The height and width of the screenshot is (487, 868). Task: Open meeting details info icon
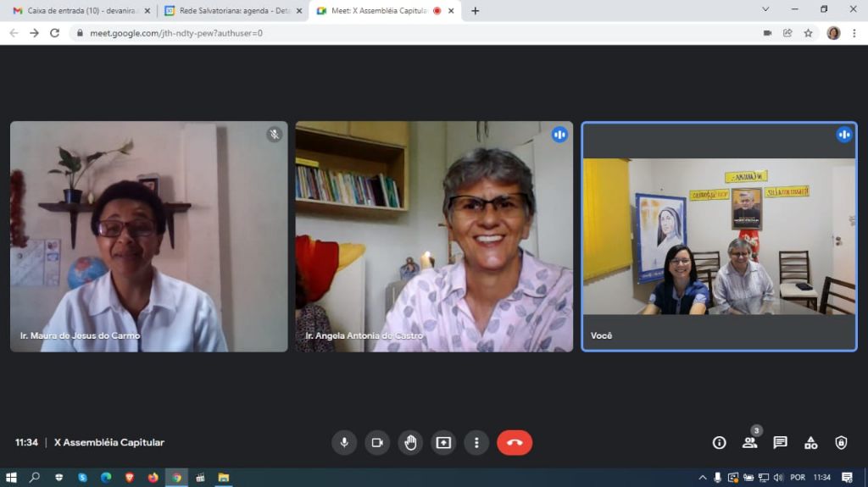coord(719,443)
